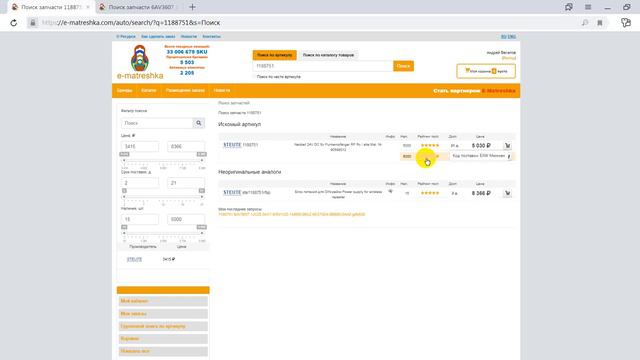Click the STEUTE manufacturer link in the filter panel
This screenshot has height=360, width=640.
tap(134, 259)
